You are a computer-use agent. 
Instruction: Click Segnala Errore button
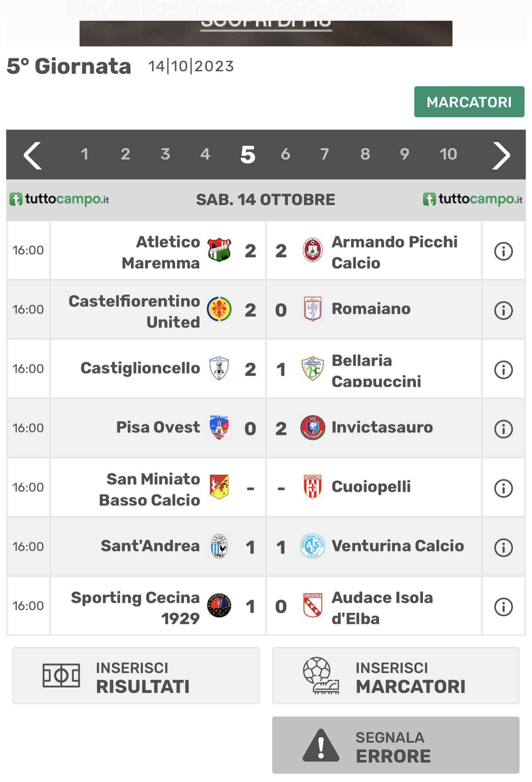396,745
